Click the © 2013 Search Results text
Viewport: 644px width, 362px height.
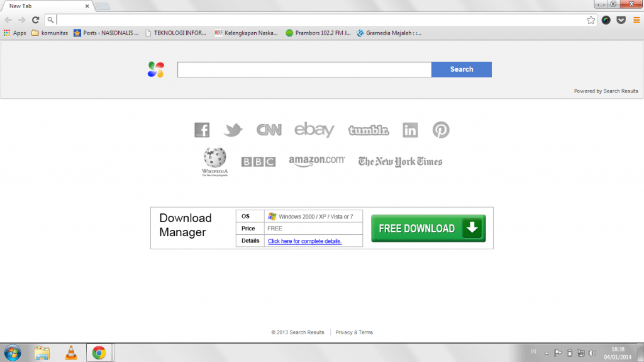tap(297, 332)
